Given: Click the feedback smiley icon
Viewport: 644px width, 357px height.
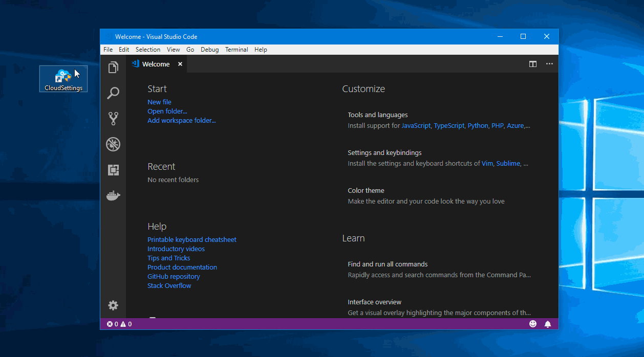Looking at the screenshot, I should point(533,324).
